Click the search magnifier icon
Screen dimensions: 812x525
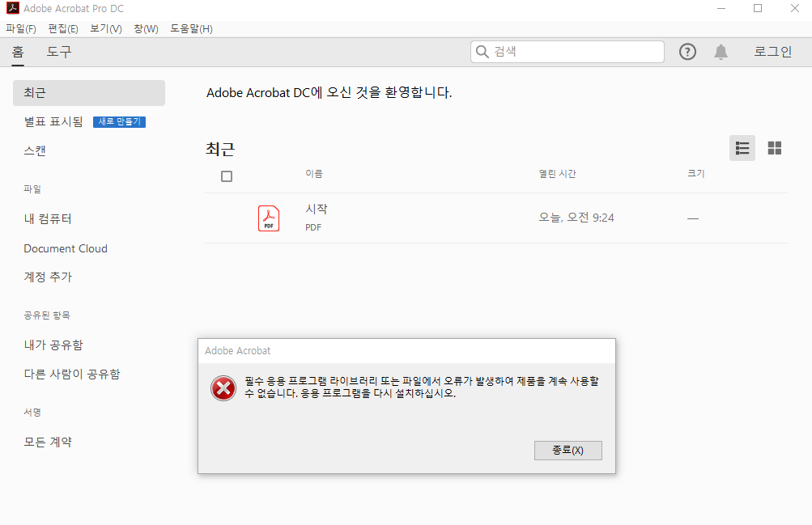pyautogui.click(x=483, y=52)
